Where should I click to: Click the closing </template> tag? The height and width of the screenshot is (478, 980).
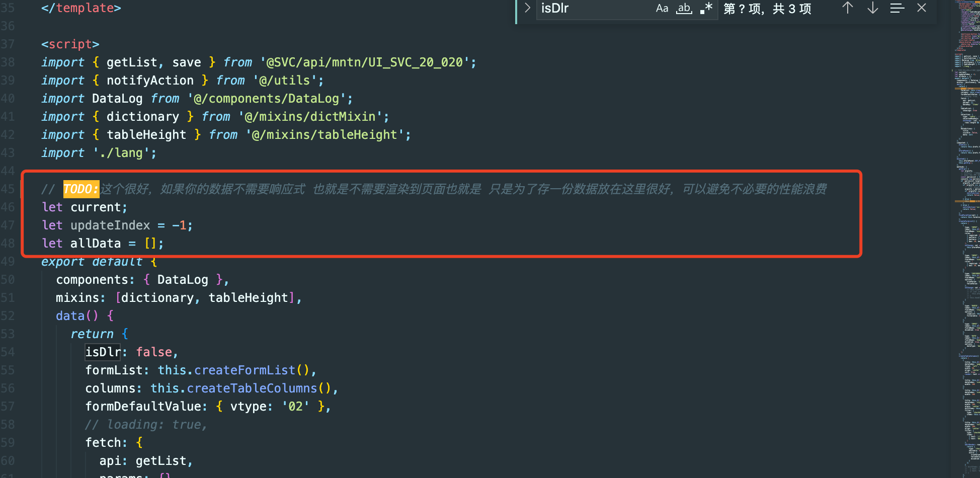tap(81, 8)
